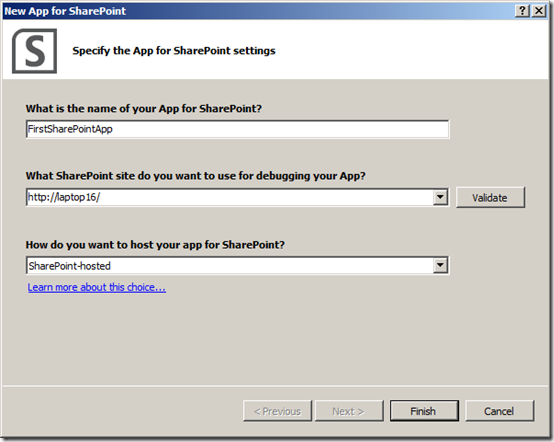Click the Validate button
The height and width of the screenshot is (442, 554).
pos(490,198)
